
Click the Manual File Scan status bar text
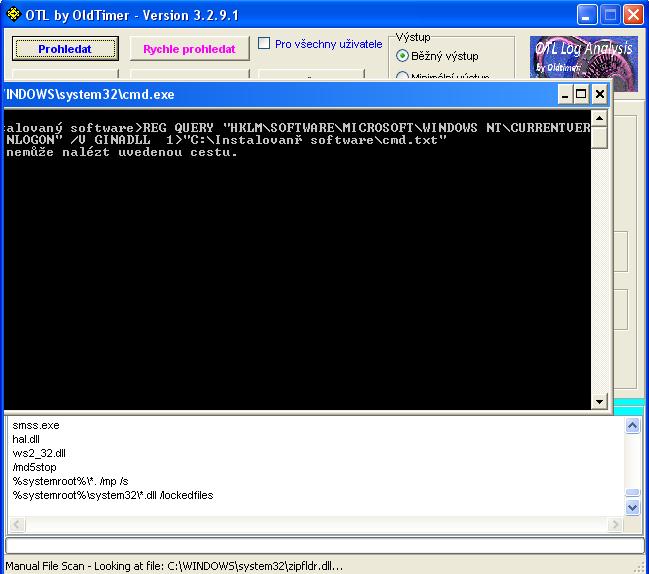click(174, 566)
